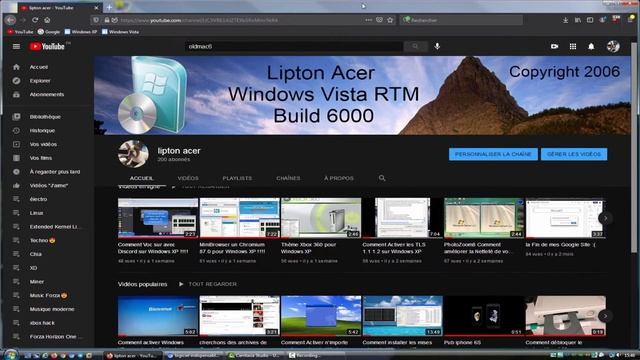
Task: Open the Activer les TLS video thumbnail
Action: click(402, 218)
